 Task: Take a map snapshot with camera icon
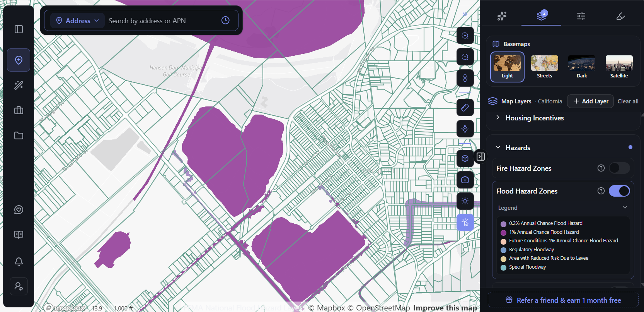465,180
